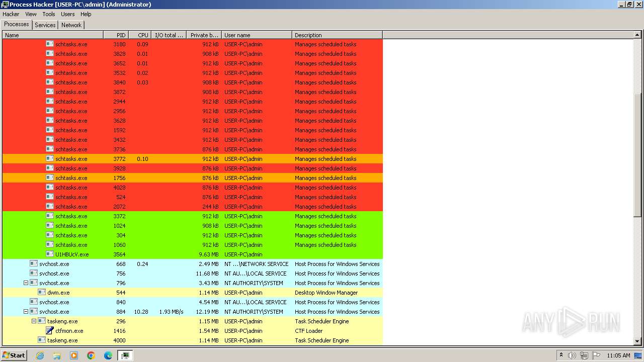Image resolution: width=644 pixels, height=362 pixels.
Task: Click vertical scrollbar up arrow
Action: [x=637, y=35]
